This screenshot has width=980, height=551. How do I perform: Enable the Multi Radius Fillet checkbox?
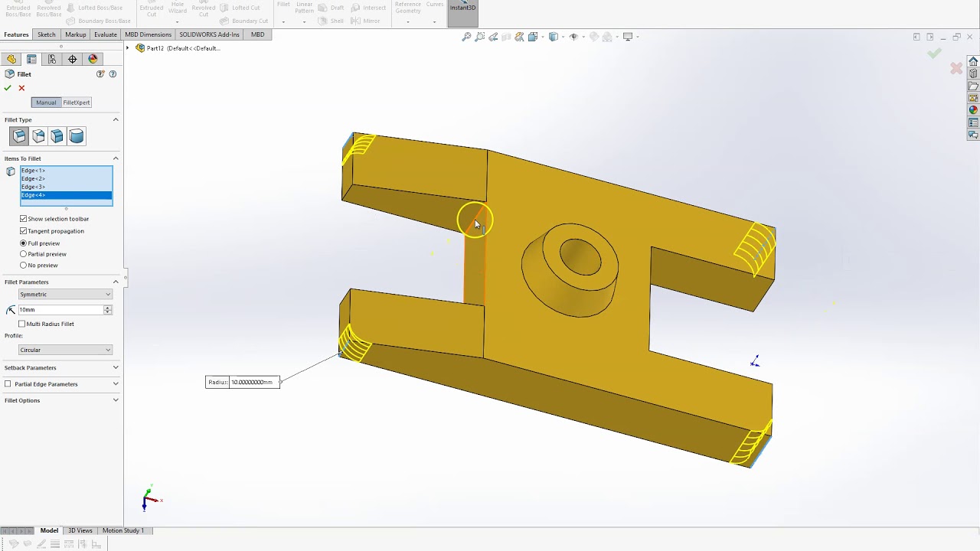[21, 324]
